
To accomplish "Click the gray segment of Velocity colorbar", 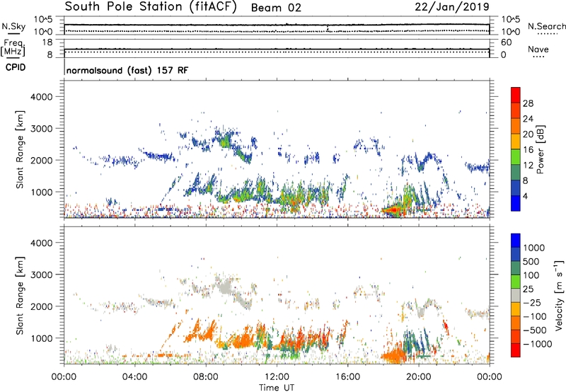I will coord(516,296).
